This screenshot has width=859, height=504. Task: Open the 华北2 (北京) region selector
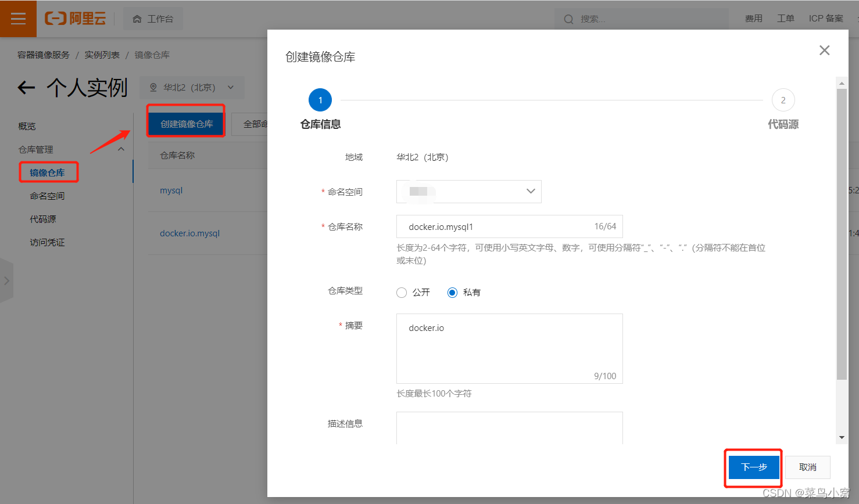pos(192,88)
